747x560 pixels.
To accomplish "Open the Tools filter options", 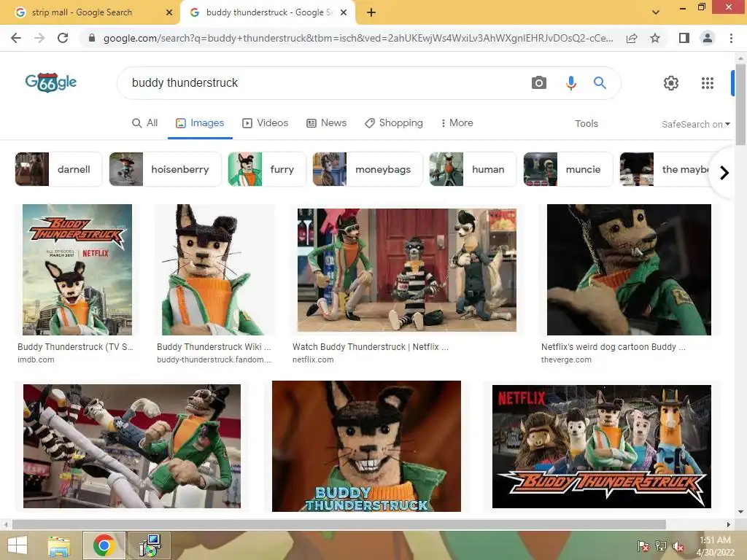I will tap(586, 124).
